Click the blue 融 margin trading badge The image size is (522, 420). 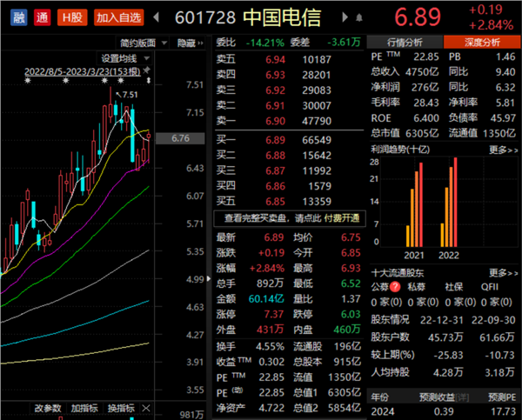coord(15,17)
